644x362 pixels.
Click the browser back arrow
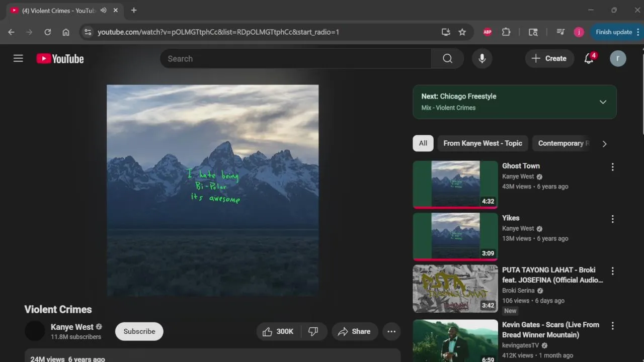pos(11,32)
